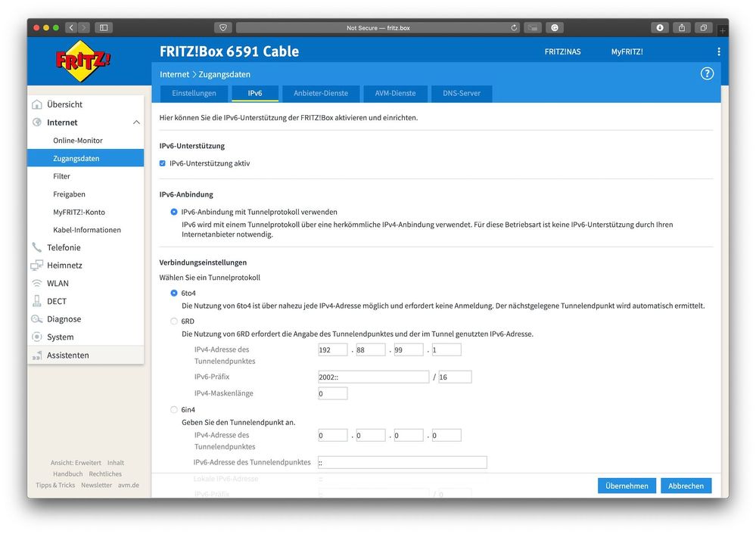Open the FRITZ!NAS link
The width and height of the screenshot is (756, 534).
563,51
